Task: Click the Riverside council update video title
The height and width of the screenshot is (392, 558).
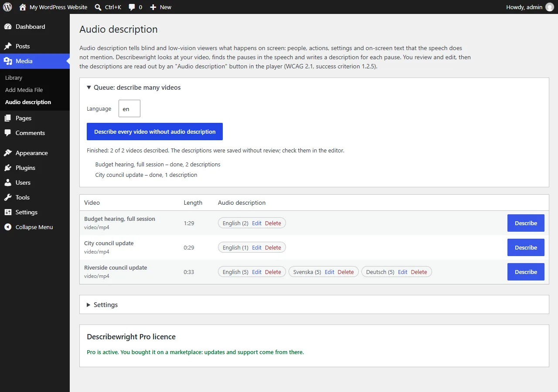Action: tap(116, 267)
